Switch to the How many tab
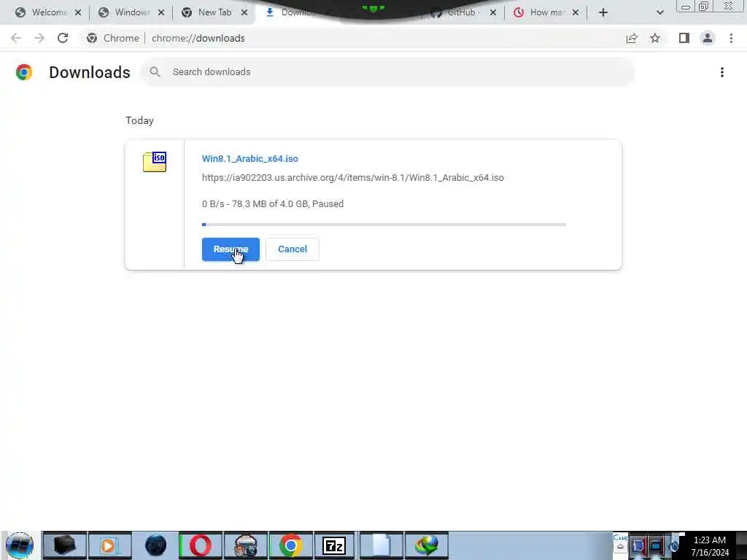 pos(540,12)
